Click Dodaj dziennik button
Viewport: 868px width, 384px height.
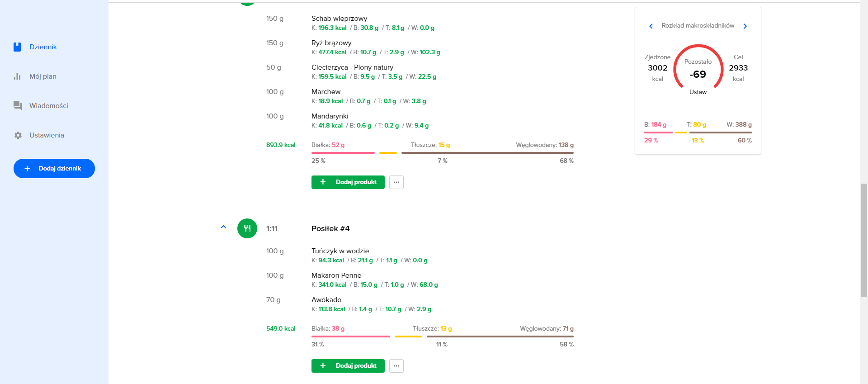54,168
